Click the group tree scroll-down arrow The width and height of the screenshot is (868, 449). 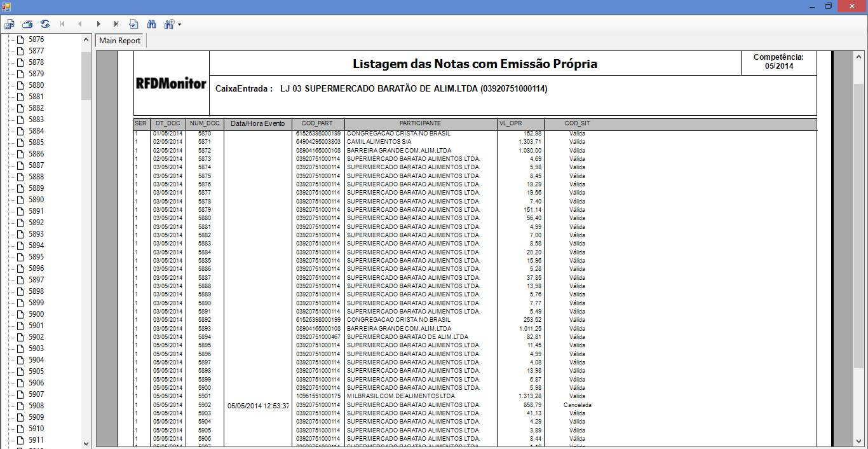point(86,443)
